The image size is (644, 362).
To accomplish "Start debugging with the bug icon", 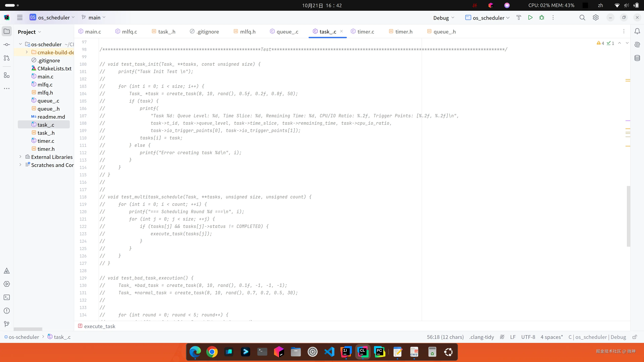I will point(542,17).
